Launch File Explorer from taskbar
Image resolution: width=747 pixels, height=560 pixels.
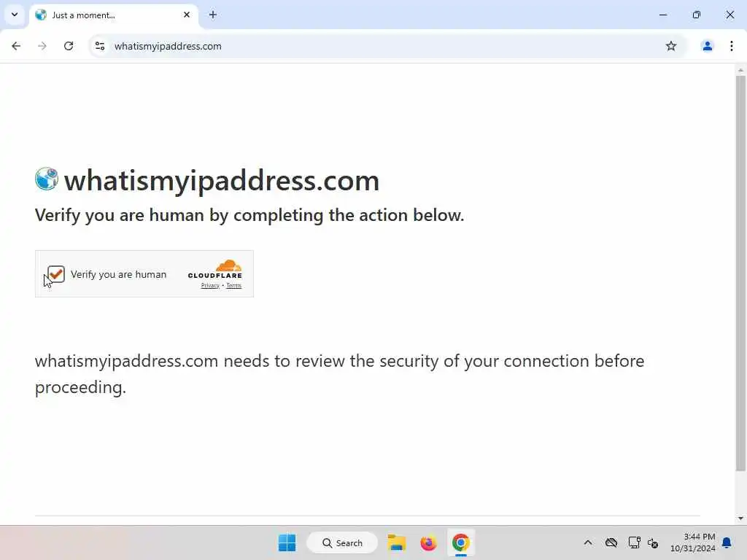(396, 542)
